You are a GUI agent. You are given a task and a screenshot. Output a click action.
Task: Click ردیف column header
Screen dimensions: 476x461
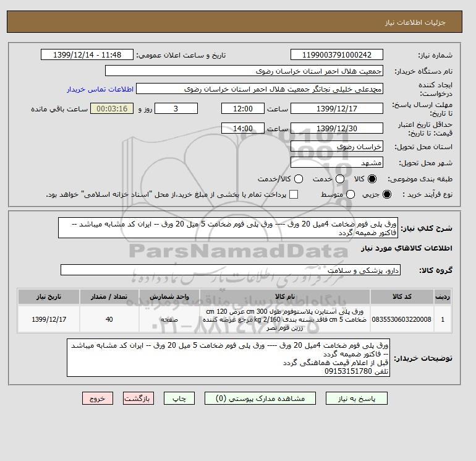pos(443,296)
